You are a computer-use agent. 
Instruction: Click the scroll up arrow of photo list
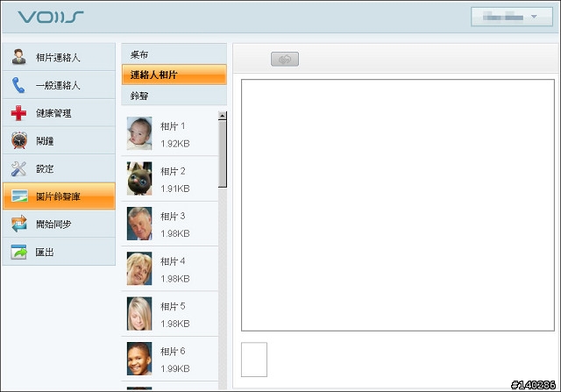pyautogui.click(x=222, y=115)
